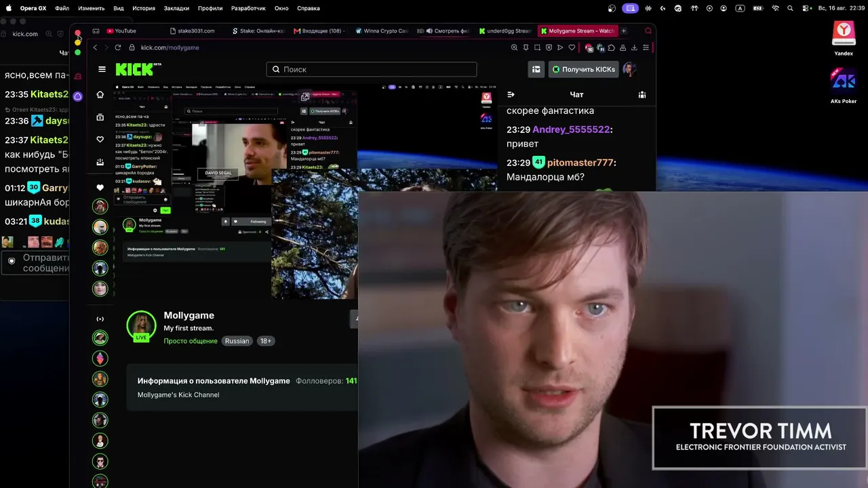Click the Получить KICKs button
Screen dimensions: 868x488
coord(583,69)
